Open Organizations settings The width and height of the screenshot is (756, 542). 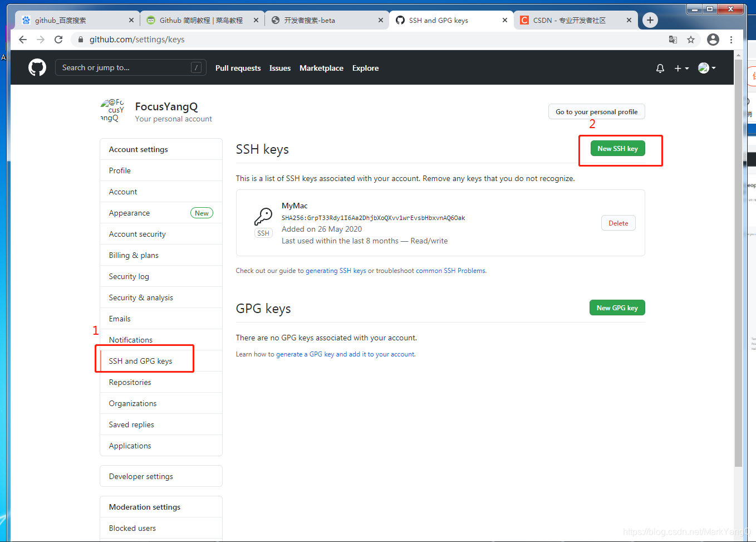tap(161, 403)
